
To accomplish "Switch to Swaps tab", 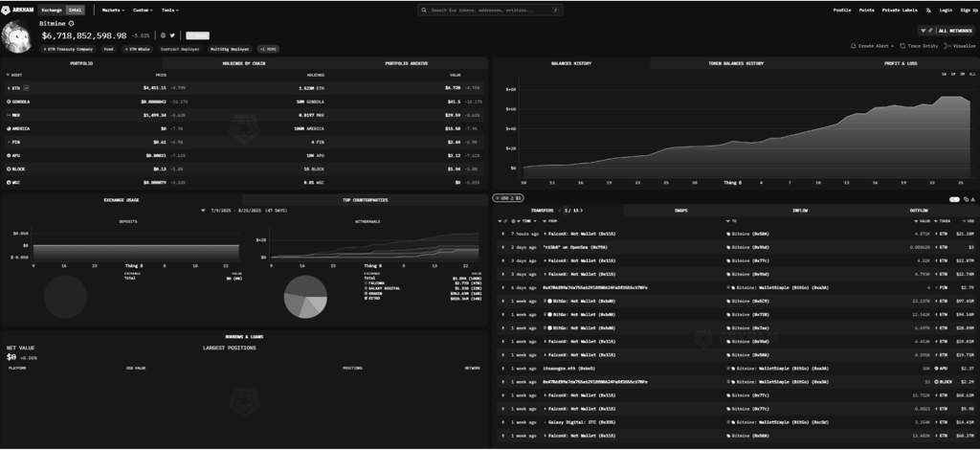I will pyautogui.click(x=681, y=211).
